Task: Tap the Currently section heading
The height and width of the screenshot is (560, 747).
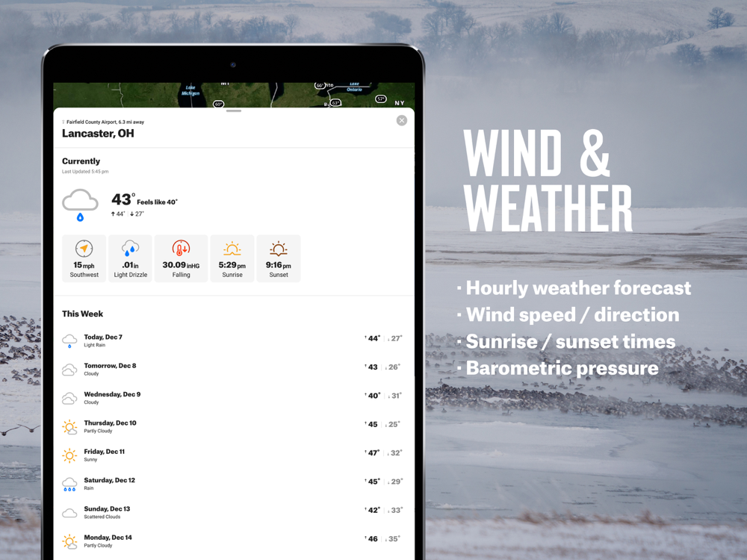Action: [81, 161]
